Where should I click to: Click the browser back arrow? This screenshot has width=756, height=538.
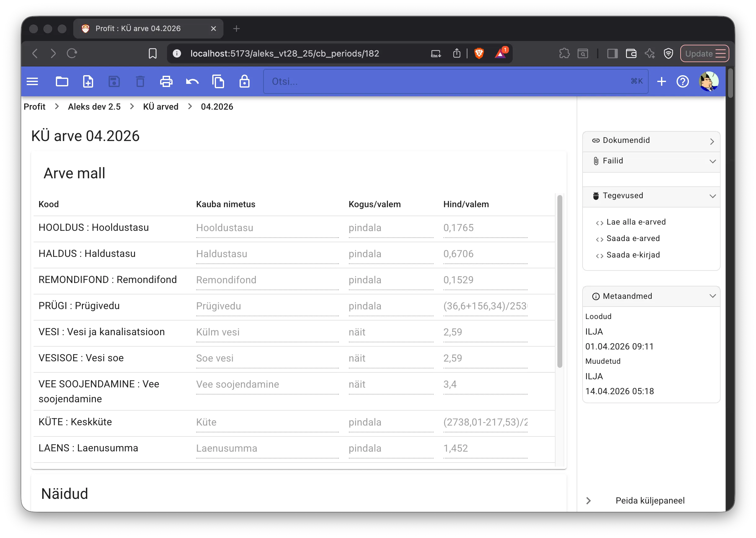click(x=35, y=53)
